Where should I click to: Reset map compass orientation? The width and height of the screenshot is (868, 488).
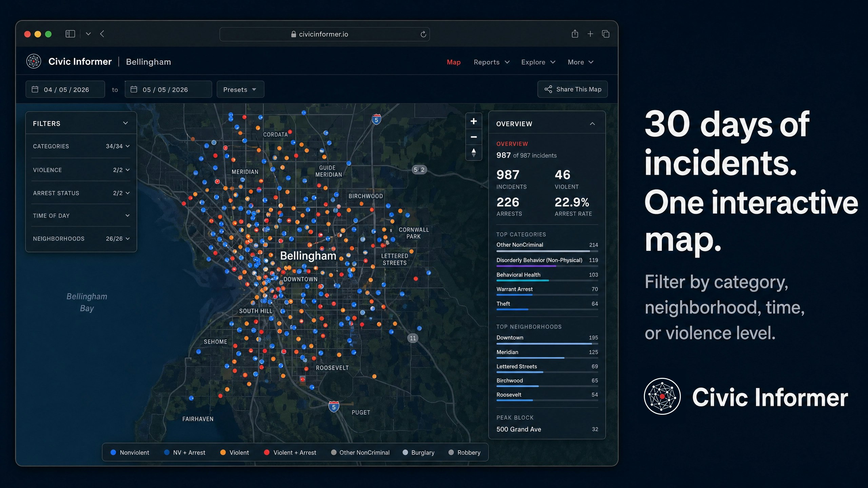click(x=474, y=152)
